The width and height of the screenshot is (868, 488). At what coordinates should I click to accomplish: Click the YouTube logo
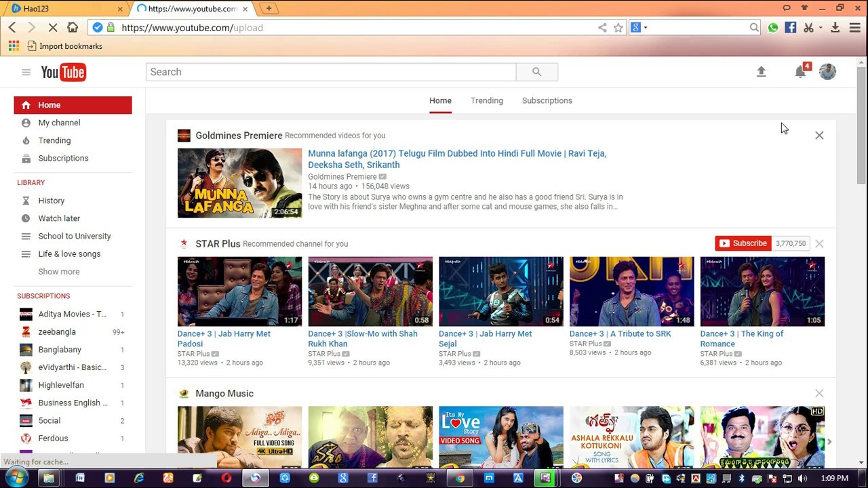pos(63,72)
